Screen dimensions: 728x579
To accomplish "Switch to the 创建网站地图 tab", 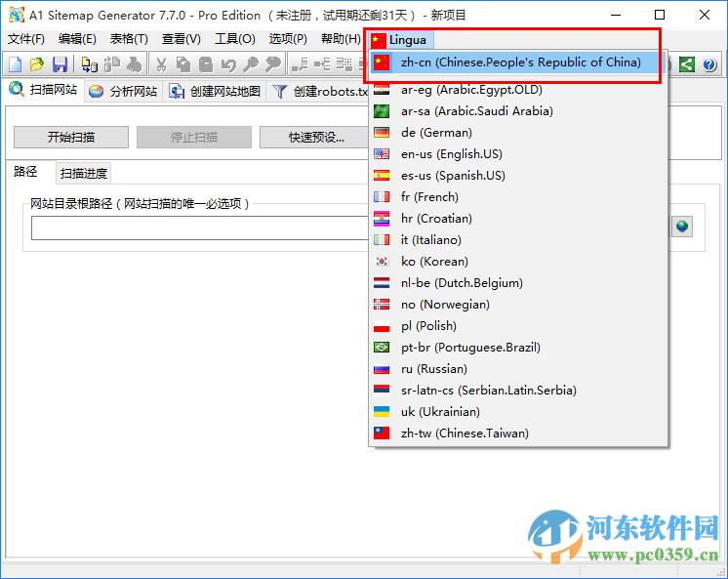I will pos(215,91).
